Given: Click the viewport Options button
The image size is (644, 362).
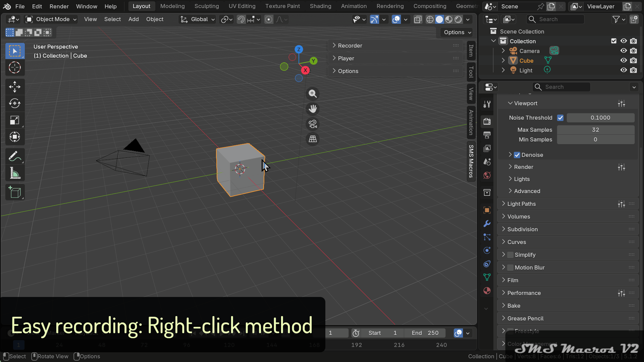Looking at the screenshot, I should pos(458,32).
